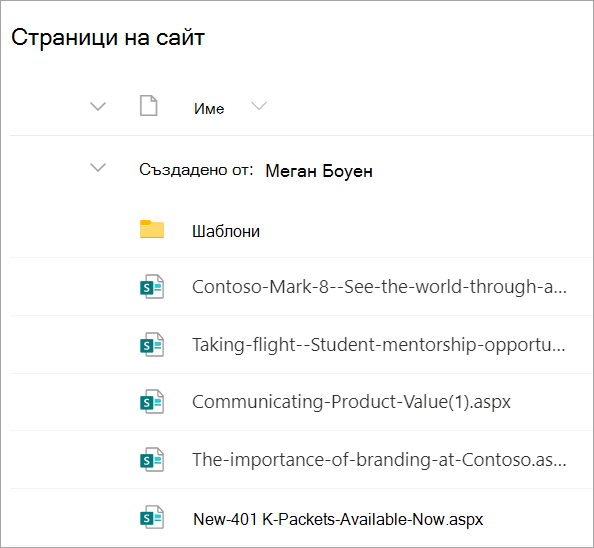Click the Contoso-Mark-8 page file icon
594x548 pixels.
point(152,287)
